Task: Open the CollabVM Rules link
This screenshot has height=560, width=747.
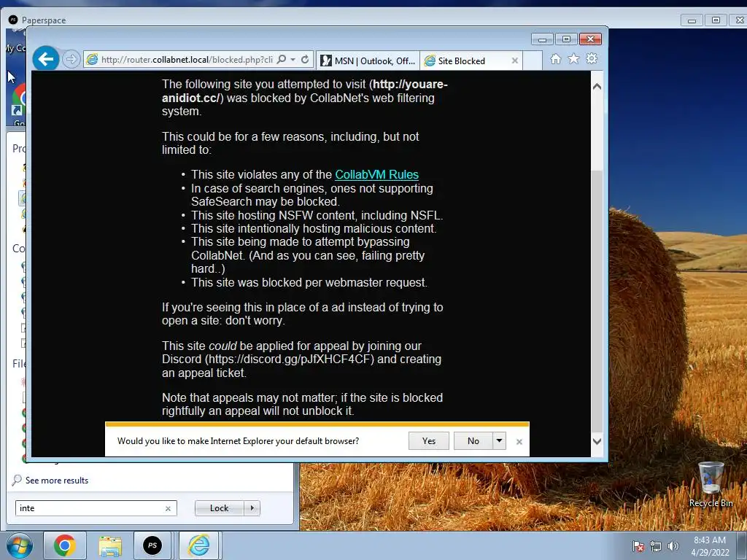Action: pos(377,175)
